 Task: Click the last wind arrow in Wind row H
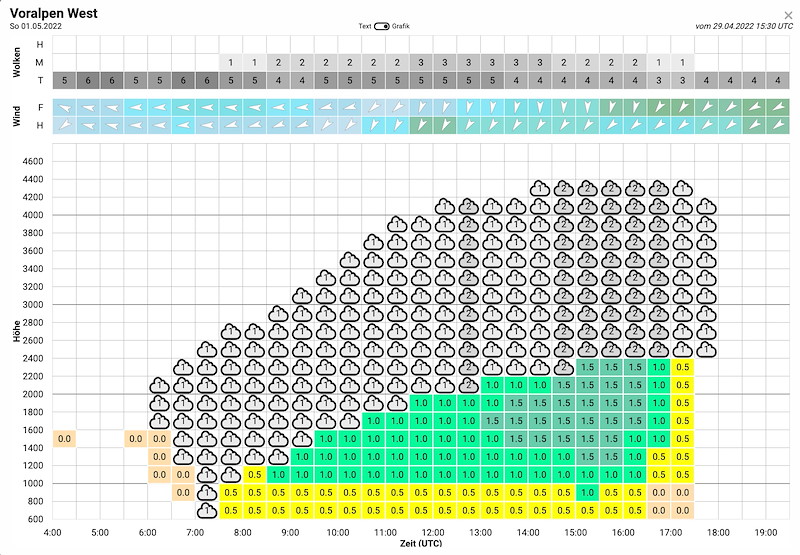(778, 125)
